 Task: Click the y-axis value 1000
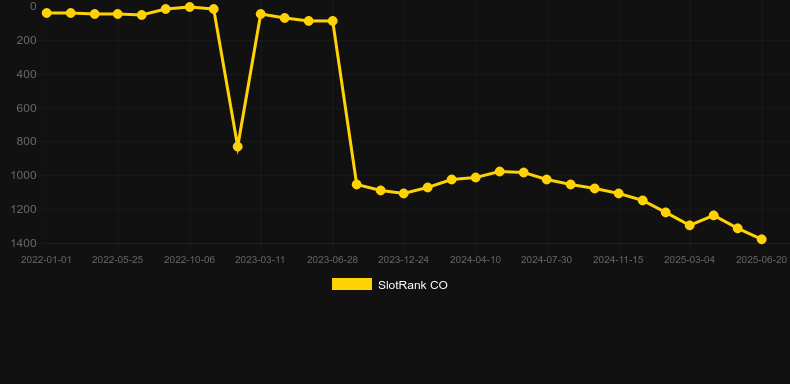pos(24,176)
